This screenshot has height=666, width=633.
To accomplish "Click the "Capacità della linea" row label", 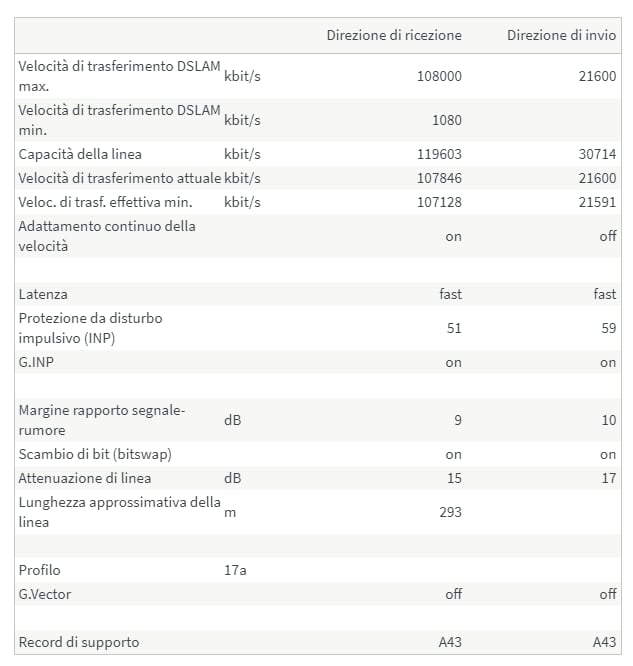I will (80, 154).
